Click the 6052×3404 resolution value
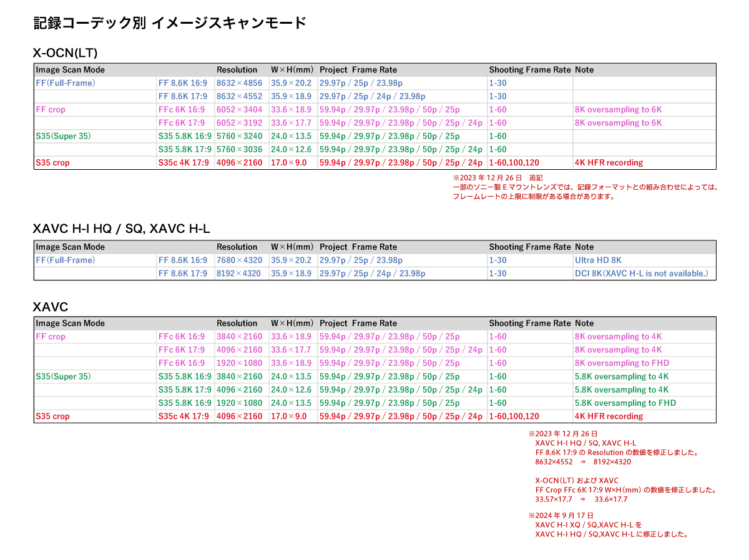749x560 pixels. [x=239, y=110]
